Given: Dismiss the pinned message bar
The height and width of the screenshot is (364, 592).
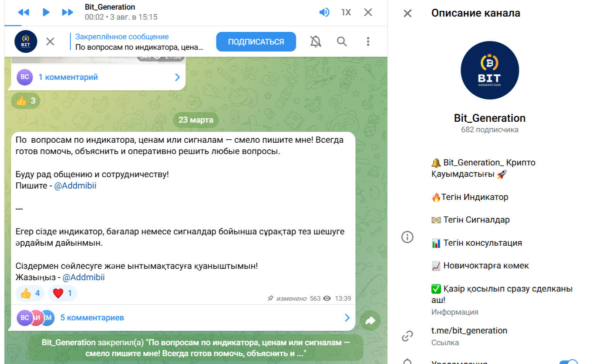Looking at the screenshot, I should point(50,41).
